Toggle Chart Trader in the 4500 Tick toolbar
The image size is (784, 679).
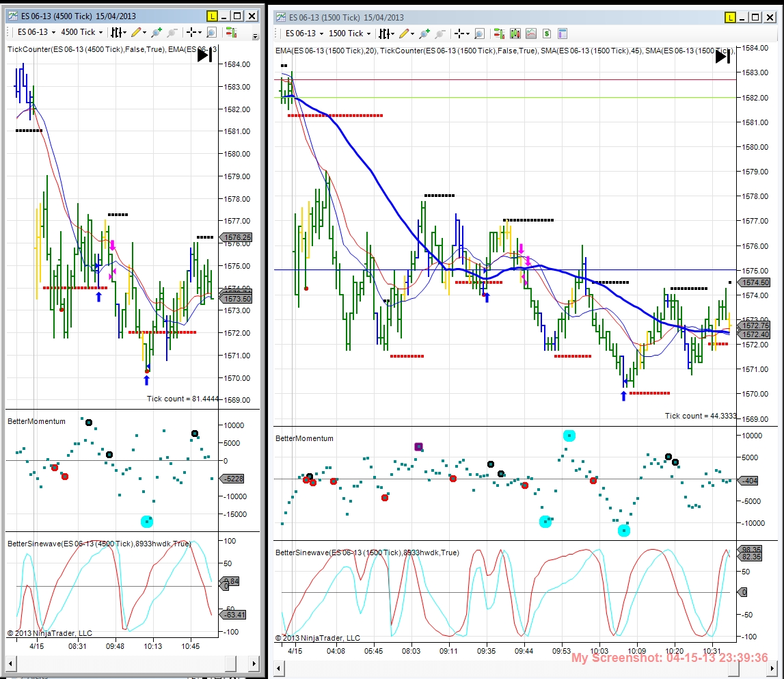(x=231, y=33)
